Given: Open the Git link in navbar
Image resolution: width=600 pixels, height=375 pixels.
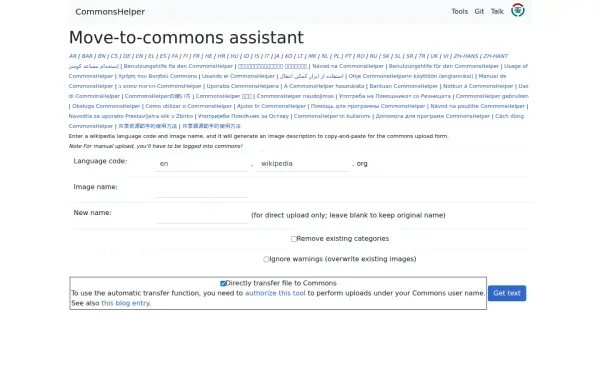Looking at the screenshot, I should (479, 11).
